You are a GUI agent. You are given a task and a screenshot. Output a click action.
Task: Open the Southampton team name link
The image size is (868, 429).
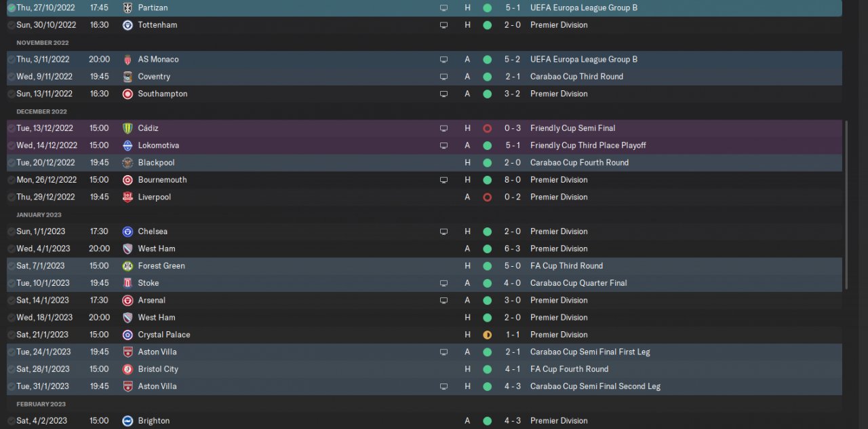(163, 94)
